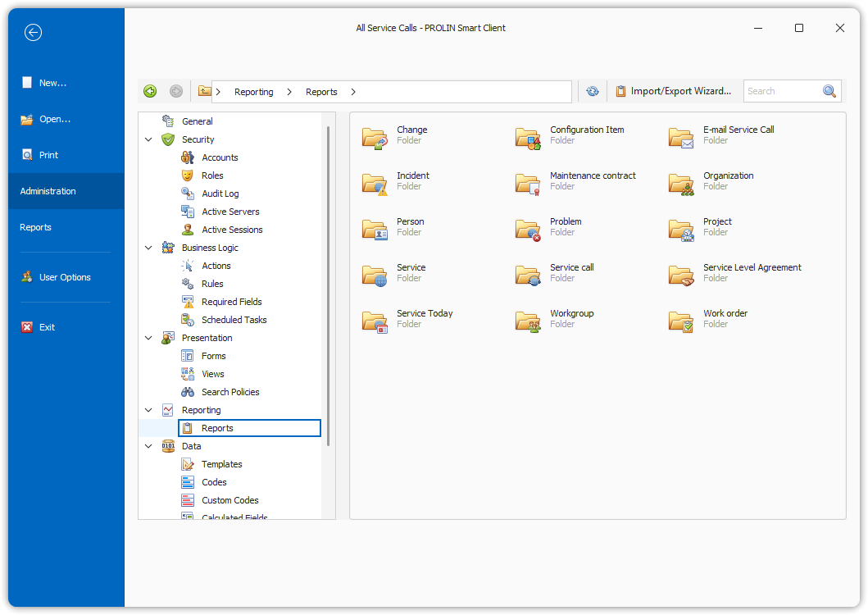Click inside the Search text field
The image size is (868, 615).
pos(780,92)
